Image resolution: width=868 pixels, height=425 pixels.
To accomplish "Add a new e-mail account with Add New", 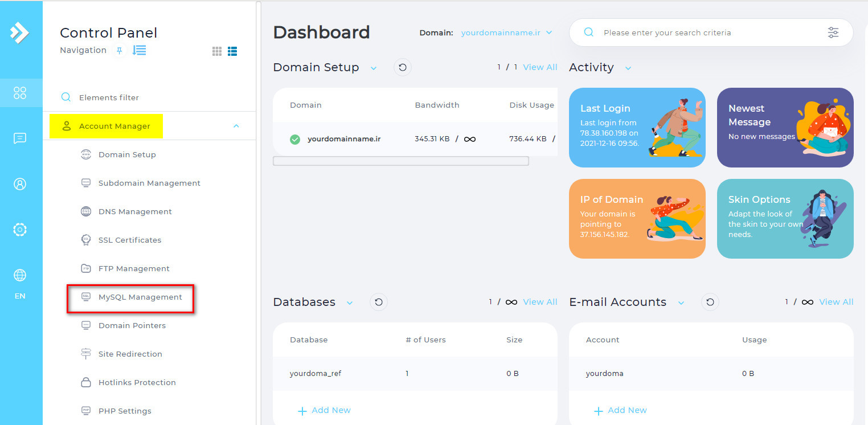I will [x=620, y=410].
